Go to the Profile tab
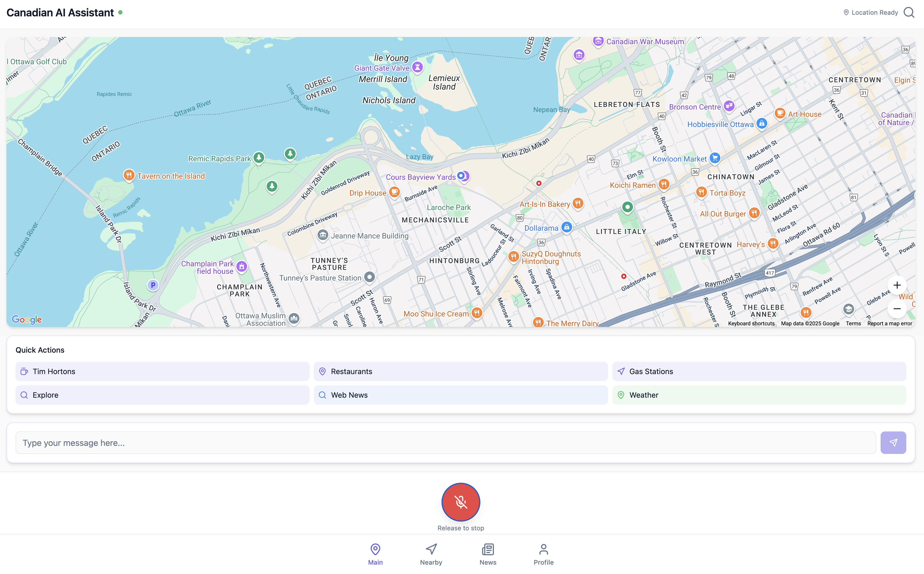The width and height of the screenshot is (924, 574). [x=543, y=554]
